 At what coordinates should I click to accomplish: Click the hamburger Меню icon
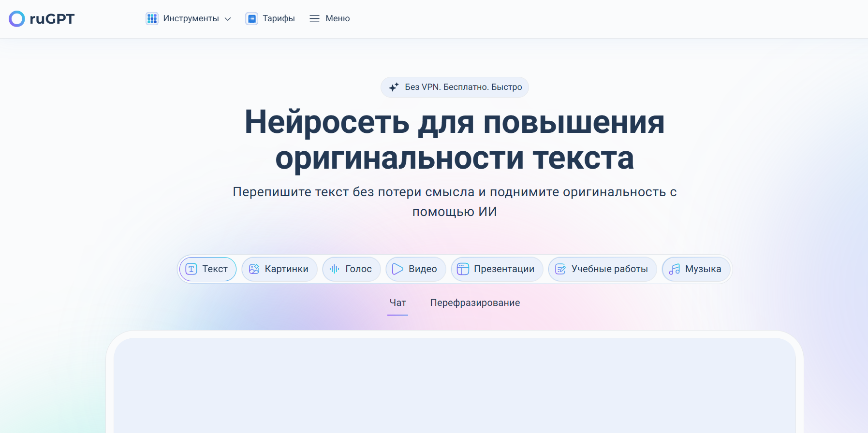[314, 19]
